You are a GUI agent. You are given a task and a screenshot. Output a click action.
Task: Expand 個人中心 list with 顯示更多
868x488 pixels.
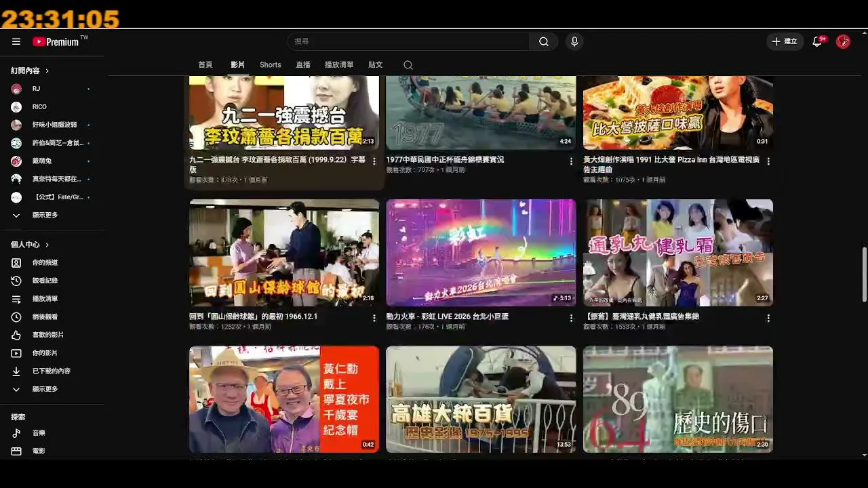click(x=52, y=389)
